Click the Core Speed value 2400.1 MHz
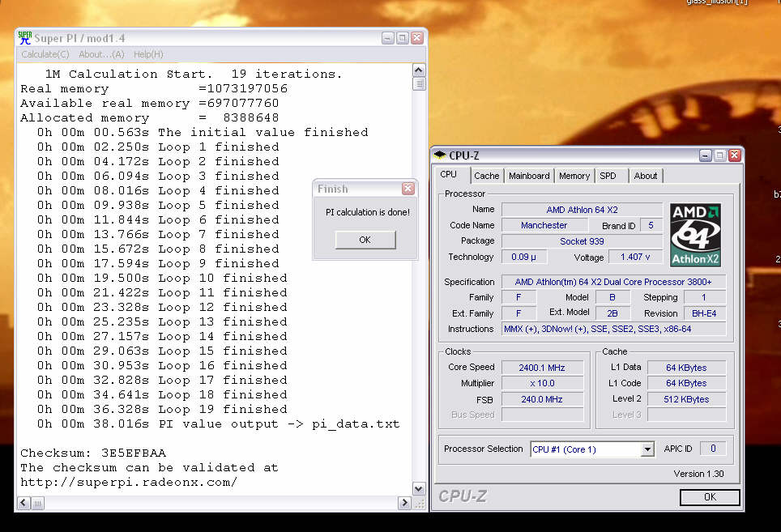The width and height of the screenshot is (781, 532). pos(542,368)
